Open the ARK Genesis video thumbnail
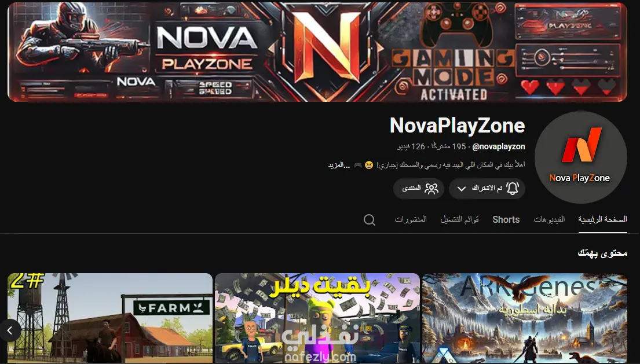The height and width of the screenshot is (364, 640). click(525, 318)
